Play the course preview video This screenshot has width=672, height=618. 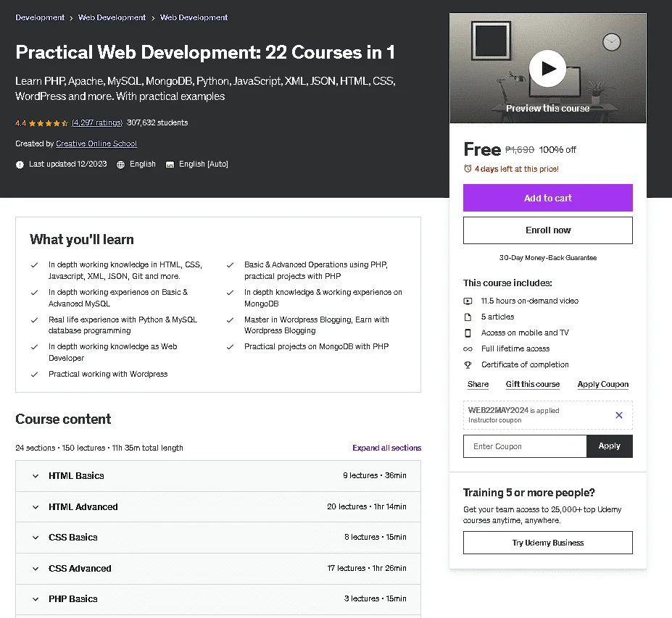[547, 69]
